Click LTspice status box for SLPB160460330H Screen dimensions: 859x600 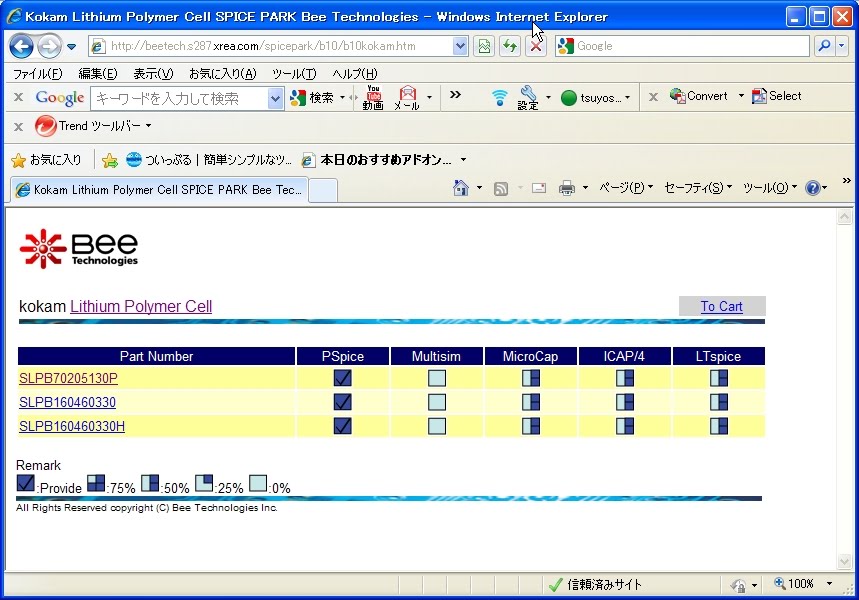pos(719,426)
